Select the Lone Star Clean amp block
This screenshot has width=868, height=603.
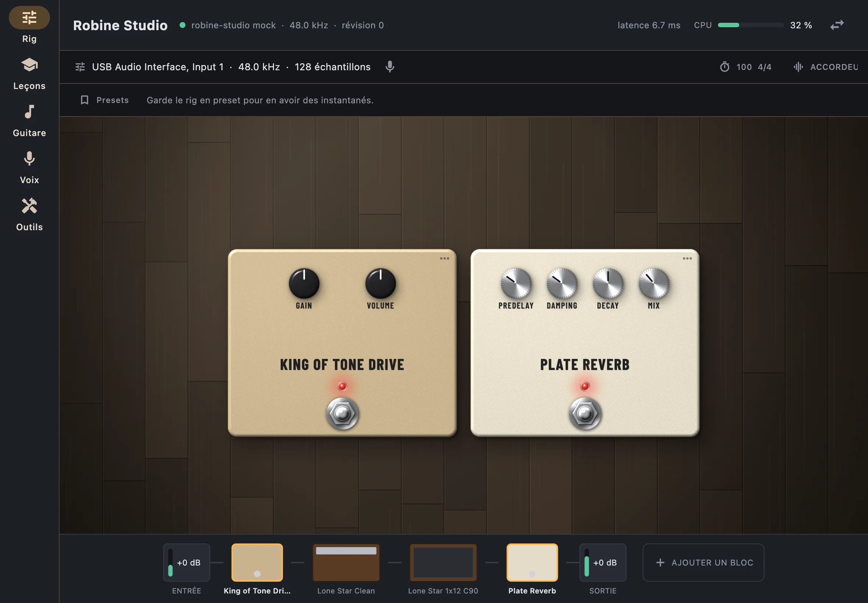coord(346,563)
